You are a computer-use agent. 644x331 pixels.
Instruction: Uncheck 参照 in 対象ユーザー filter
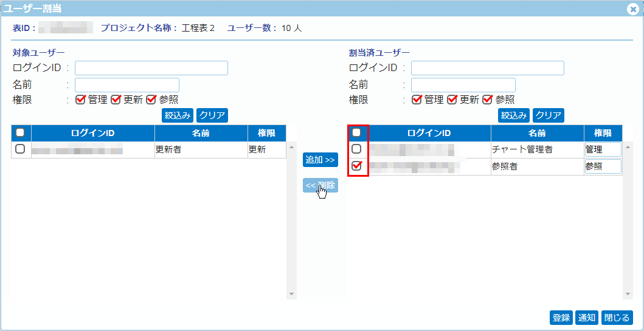click(x=151, y=100)
